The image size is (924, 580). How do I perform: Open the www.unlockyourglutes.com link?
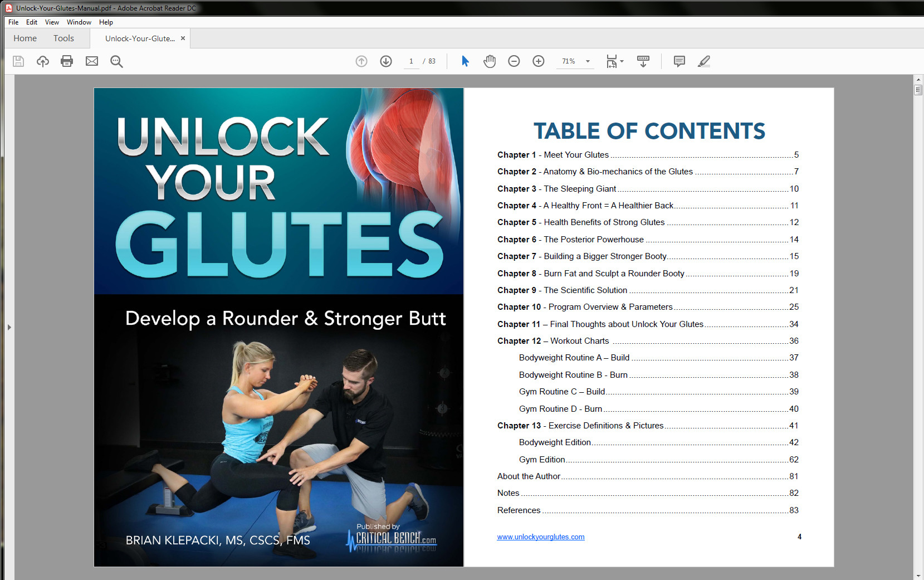point(540,537)
